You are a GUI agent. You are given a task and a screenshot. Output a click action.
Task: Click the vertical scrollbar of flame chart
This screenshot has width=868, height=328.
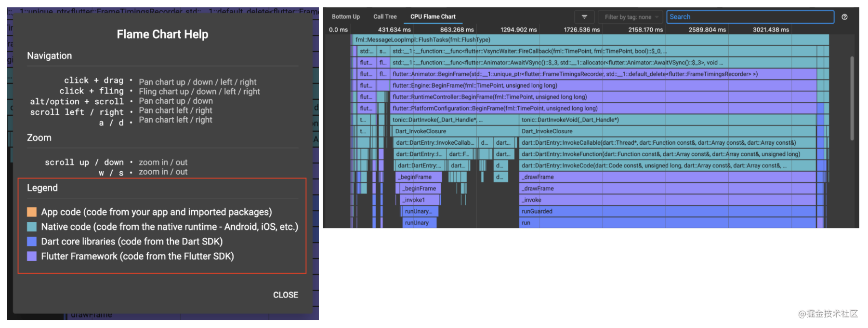tap(852, 99)
